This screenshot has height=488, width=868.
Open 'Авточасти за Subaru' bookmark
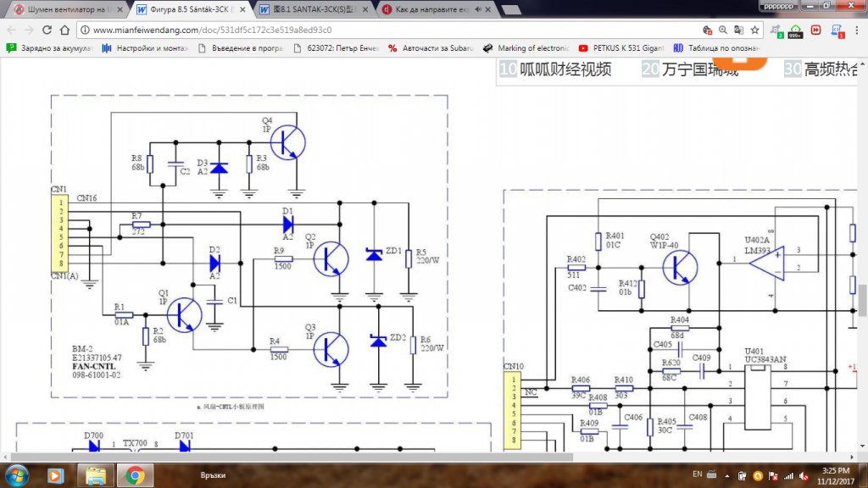[431, 48]
